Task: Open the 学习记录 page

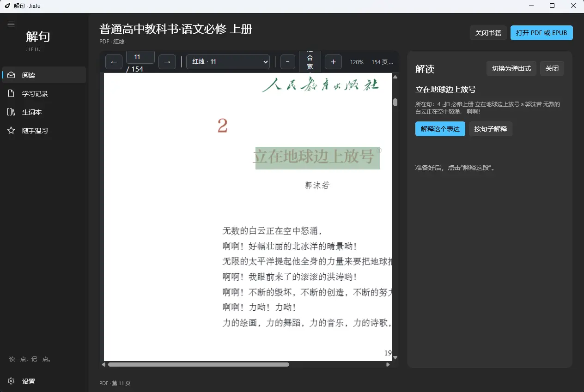Action: coord(44,93)
